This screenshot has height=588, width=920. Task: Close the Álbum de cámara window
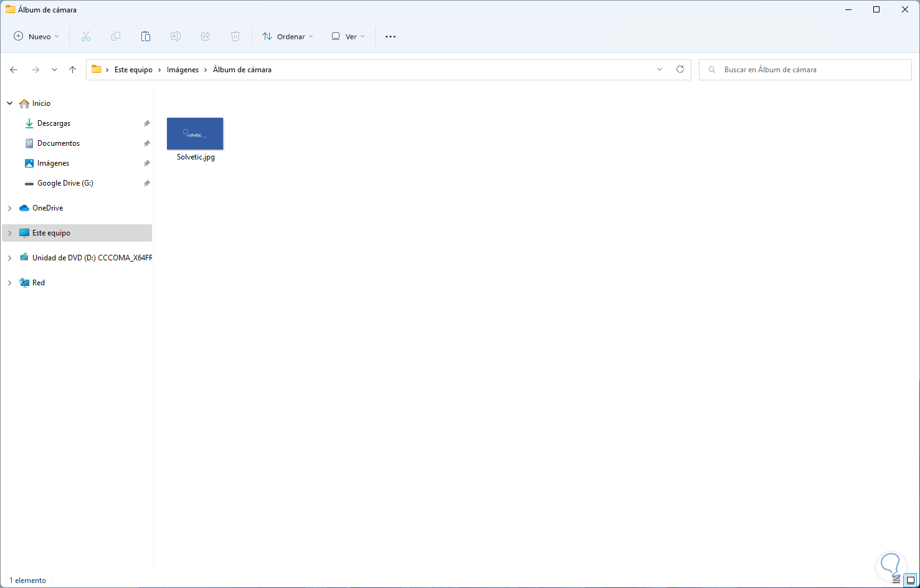(905, 9)
